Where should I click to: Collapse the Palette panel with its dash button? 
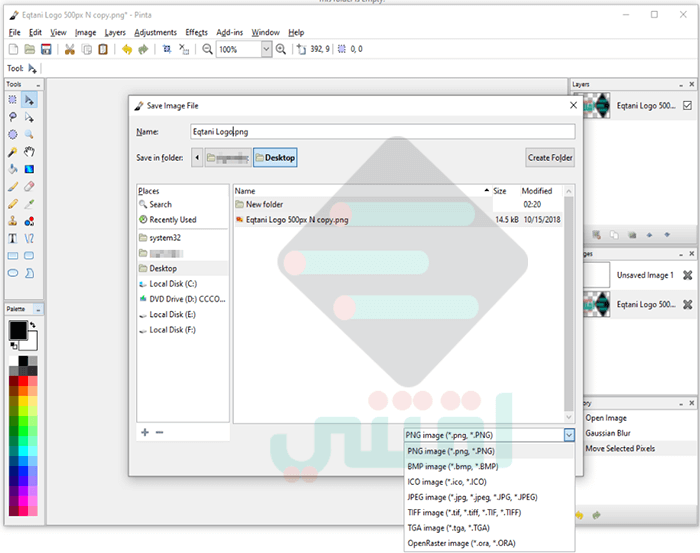pyautogui.click(x=38, y=309)
